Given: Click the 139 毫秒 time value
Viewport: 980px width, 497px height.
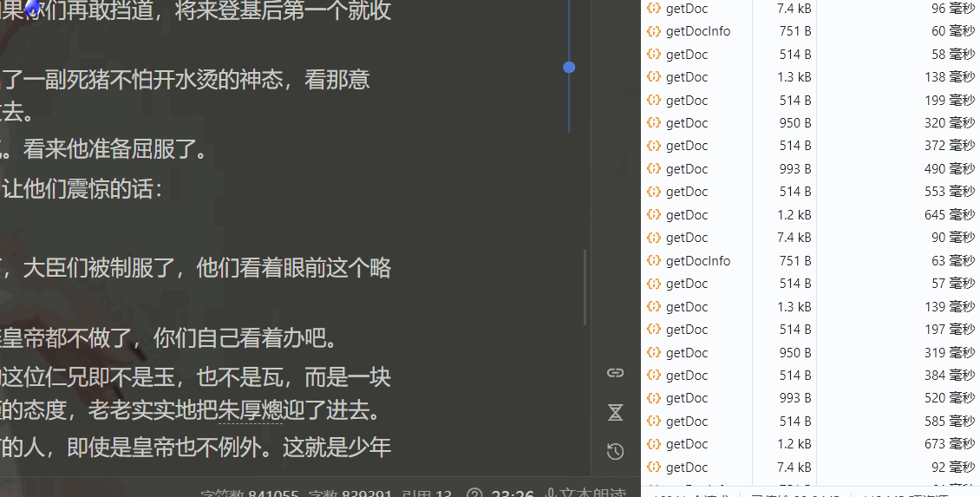Looking at the screenshot, I should click(950, 306).
